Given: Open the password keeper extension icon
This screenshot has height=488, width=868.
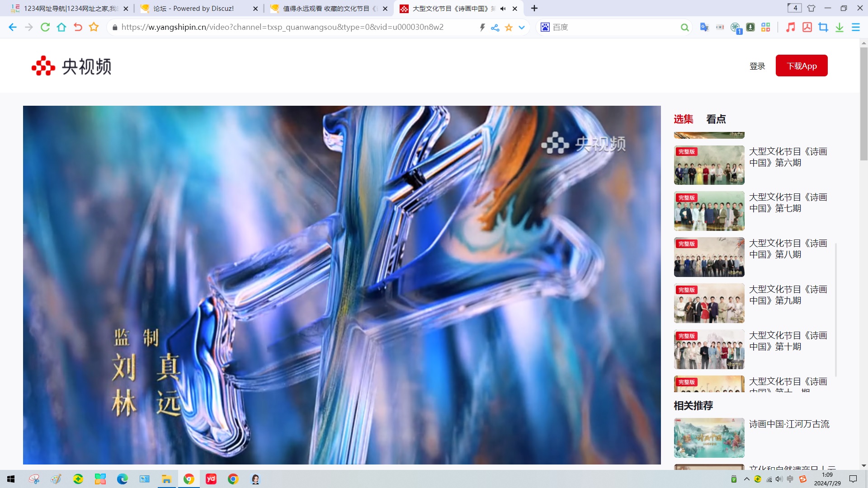Looking at the screenshot, I should 720,27.
